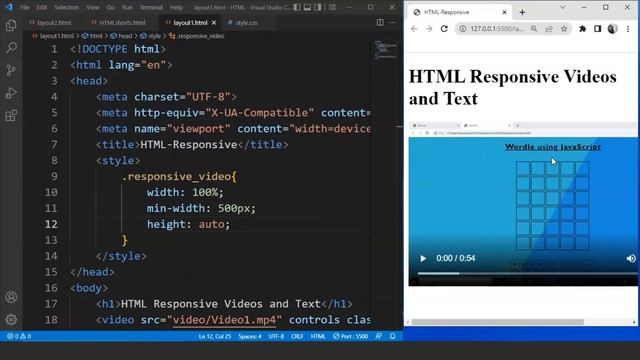Viewport: 640px width, 360px height.
Task: Open Chrome Extensions puzzle icon
Action: 582,29
